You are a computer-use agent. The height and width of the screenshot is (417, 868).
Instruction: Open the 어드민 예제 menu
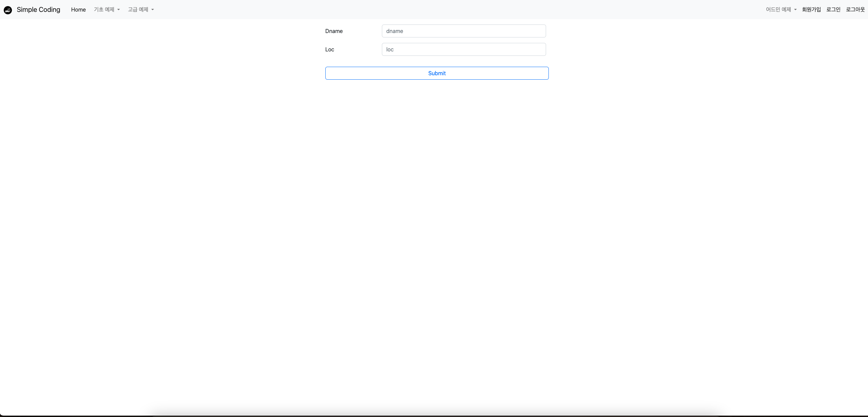coord(778,10)
